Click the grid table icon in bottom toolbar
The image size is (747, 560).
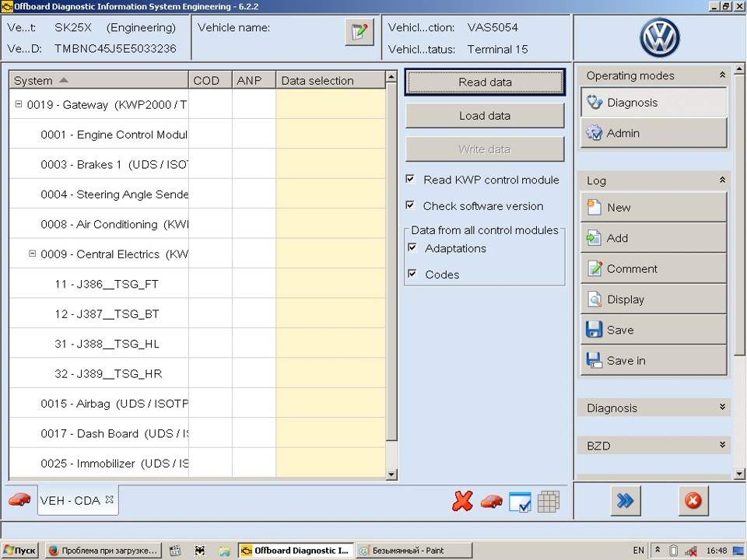click(x=549, y=502)
